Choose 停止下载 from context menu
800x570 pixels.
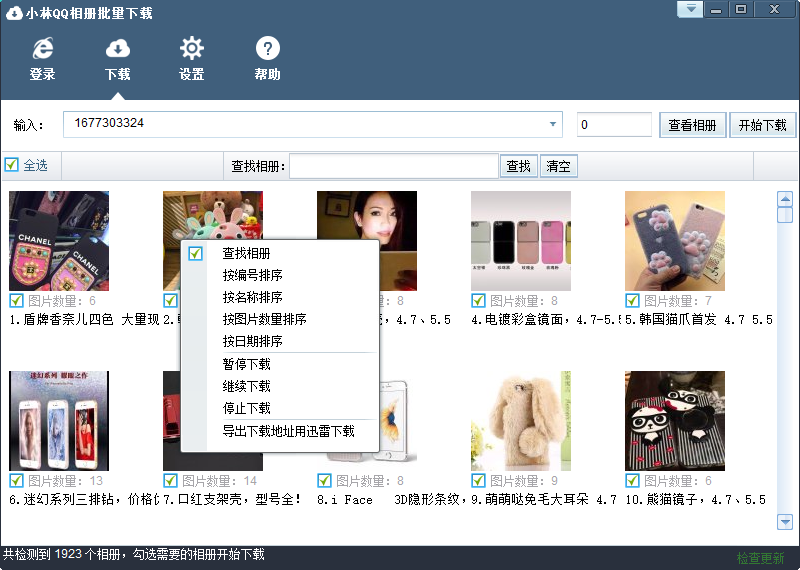click(x=280, y=408)
